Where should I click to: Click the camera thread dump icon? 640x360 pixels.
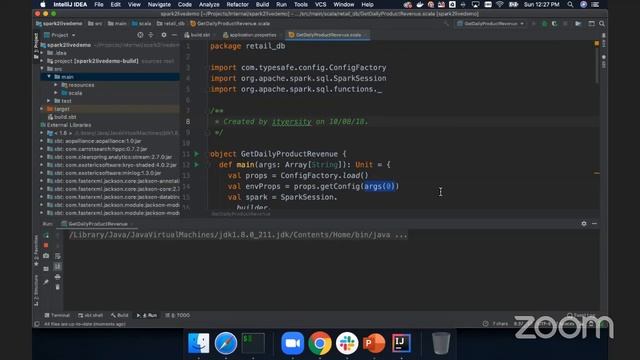[46, 256]
